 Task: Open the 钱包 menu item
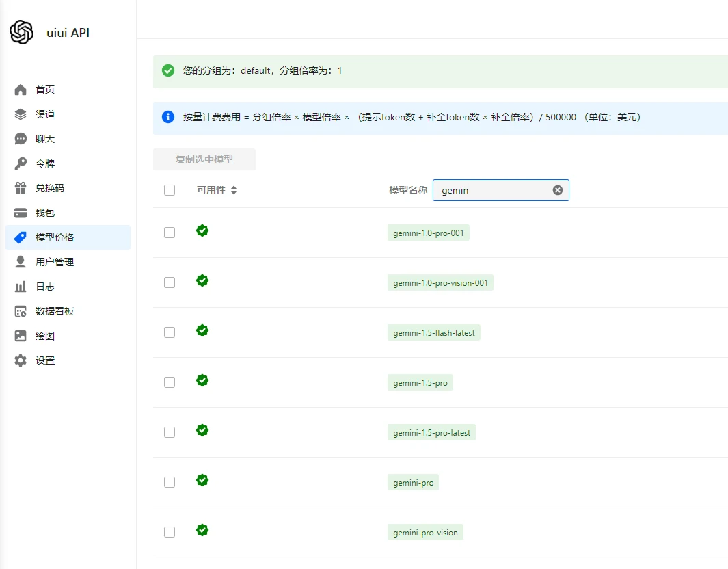pos(68,213)
